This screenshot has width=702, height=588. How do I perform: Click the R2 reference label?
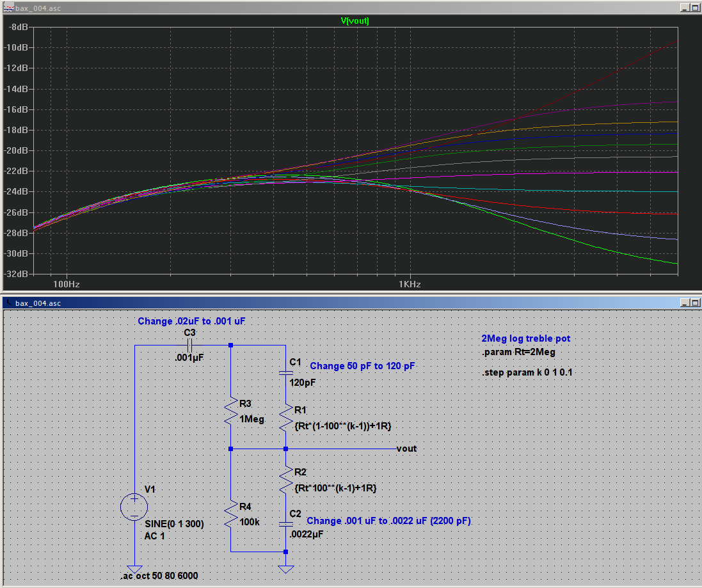point(300,472)
